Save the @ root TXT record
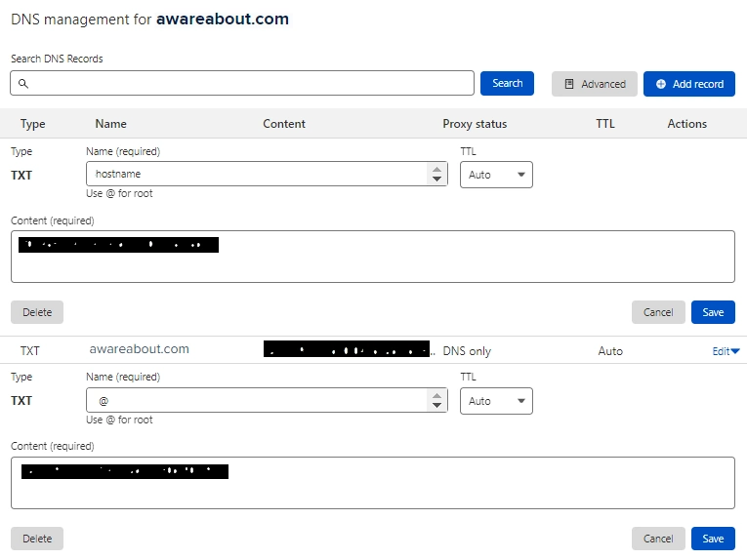The width and height of the screenshot is (747, 560). 713,539
